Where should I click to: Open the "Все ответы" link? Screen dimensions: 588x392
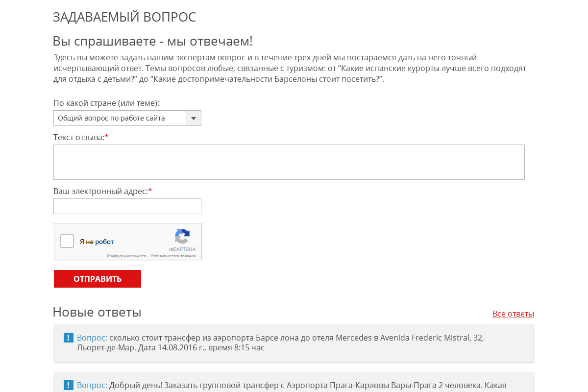coord(513,314)
